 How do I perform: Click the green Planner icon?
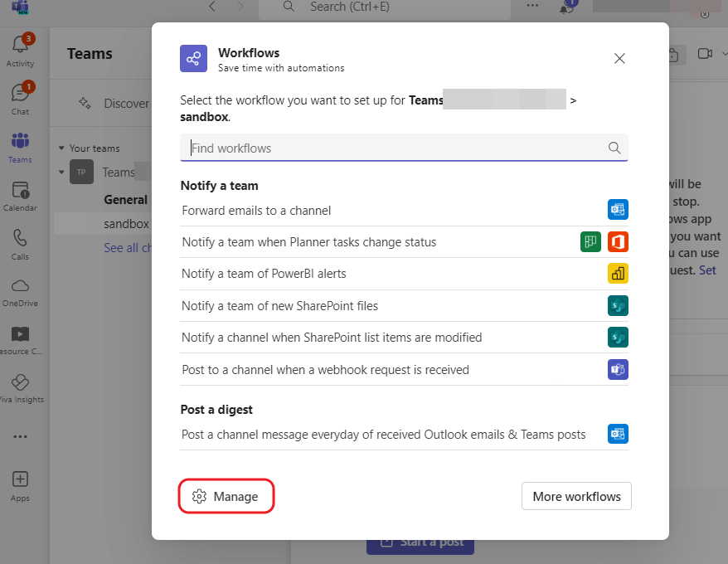590,242
